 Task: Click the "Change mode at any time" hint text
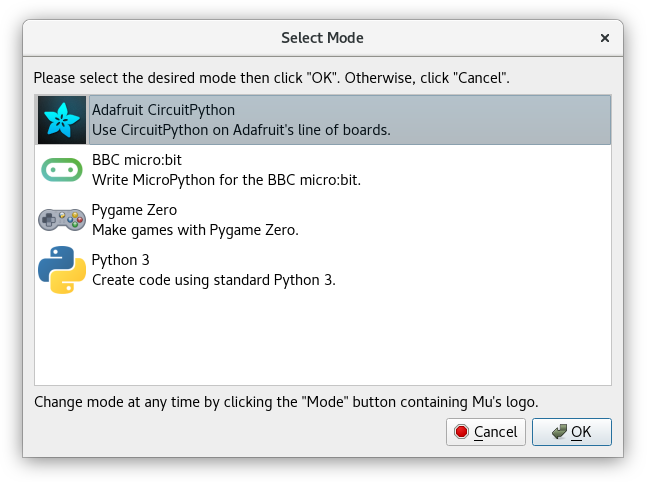(286, 402)
